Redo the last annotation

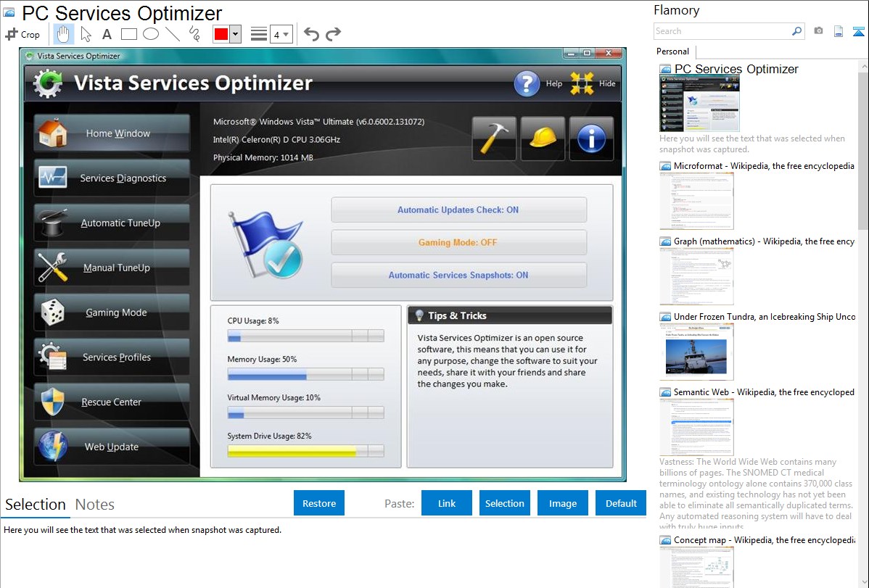click(333, 34)
